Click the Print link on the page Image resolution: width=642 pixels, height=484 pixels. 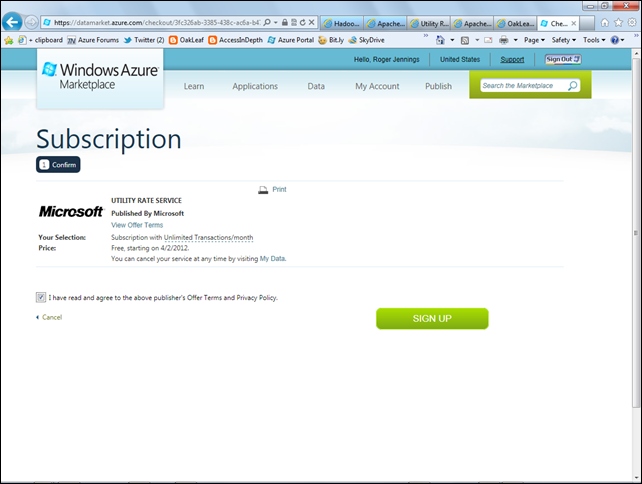(x=279, y=190)
